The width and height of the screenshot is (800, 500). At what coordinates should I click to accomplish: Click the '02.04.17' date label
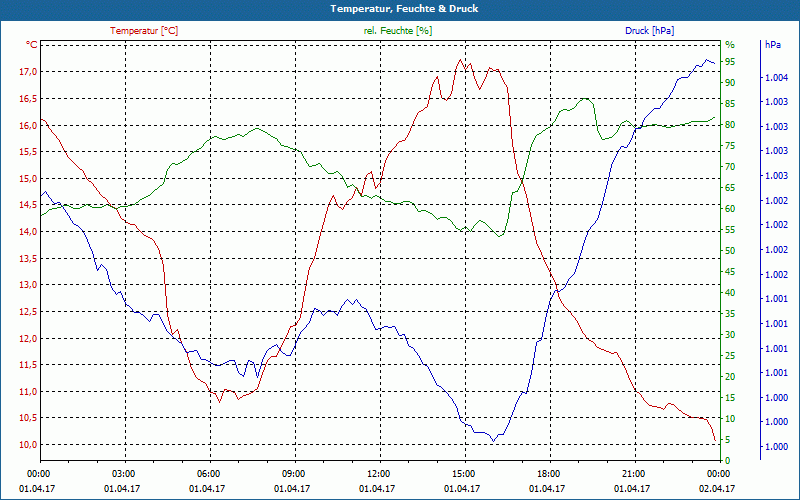pyautogui.click(x=717, y=489)
